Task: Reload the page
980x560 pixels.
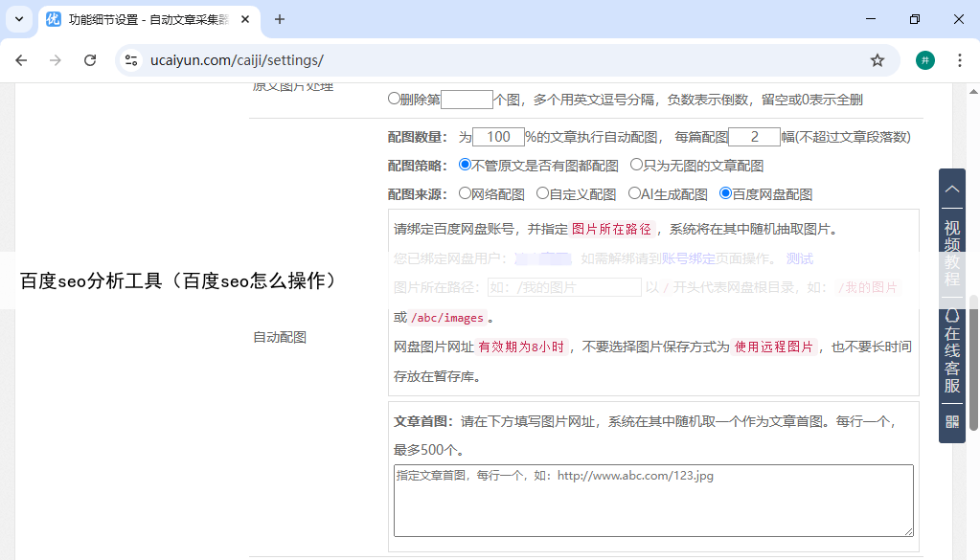Action: pyautogui.click(x=90, y=60)
